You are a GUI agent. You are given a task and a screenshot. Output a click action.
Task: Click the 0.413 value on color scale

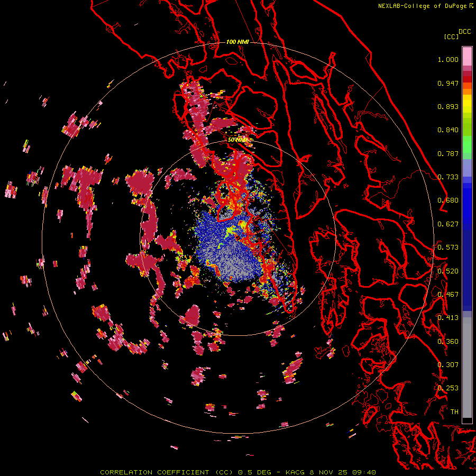(448, 318)
